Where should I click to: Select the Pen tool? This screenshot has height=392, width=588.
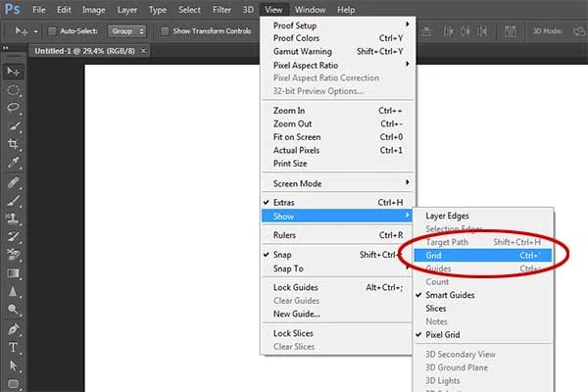pos(14,329)
